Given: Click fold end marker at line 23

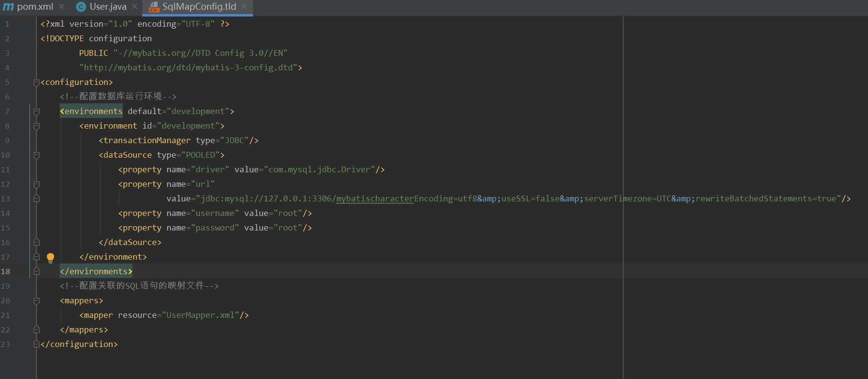Looking at the screenshot, I should (x=36, y=344).
